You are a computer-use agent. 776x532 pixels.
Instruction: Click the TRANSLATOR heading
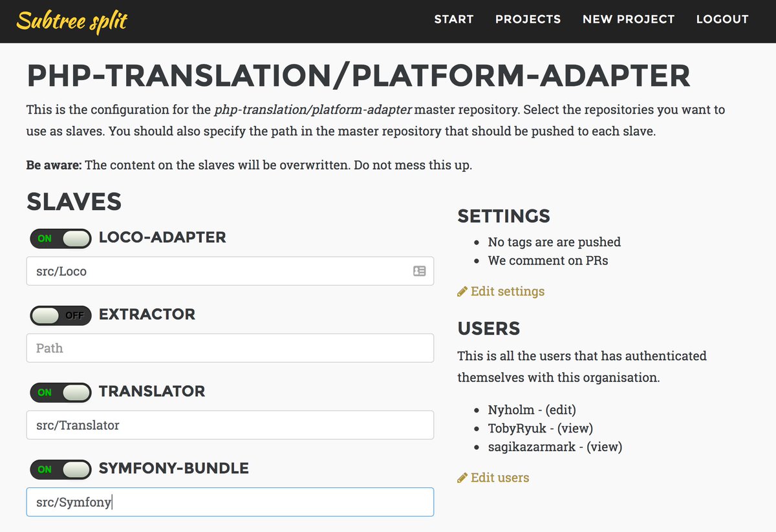[152, 391]
